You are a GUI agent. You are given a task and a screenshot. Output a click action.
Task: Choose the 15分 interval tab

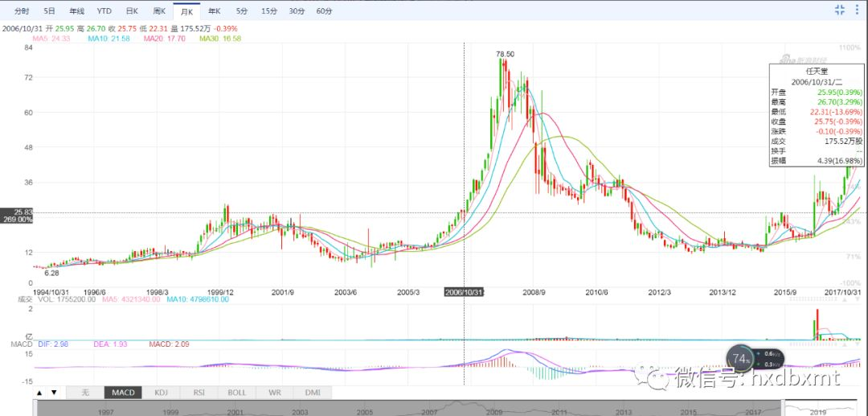269,11
